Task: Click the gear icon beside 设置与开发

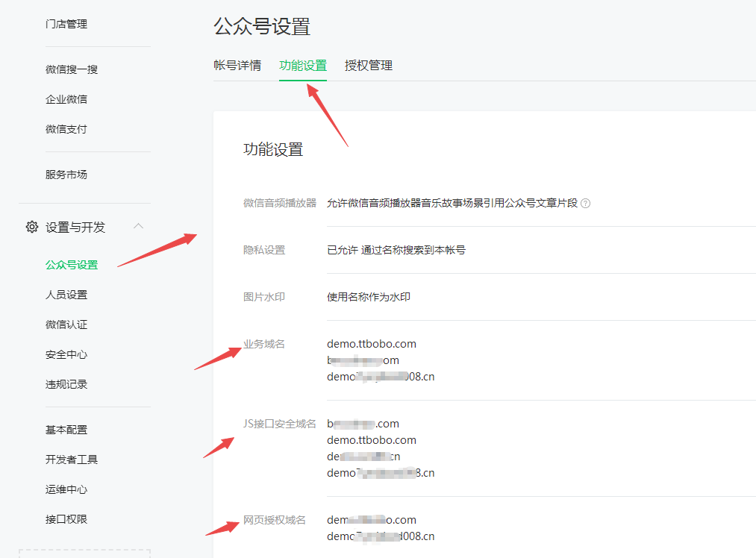Action: 31,227
